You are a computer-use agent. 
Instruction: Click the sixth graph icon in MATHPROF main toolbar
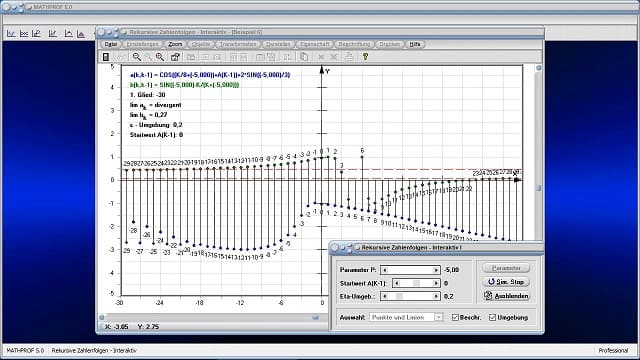(81, 33)
